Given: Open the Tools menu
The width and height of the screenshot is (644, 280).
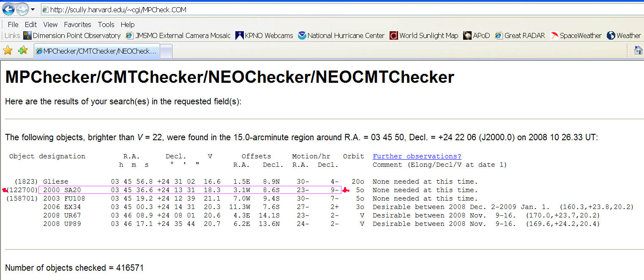Looking at the screenshot, I should click(106, 24).
